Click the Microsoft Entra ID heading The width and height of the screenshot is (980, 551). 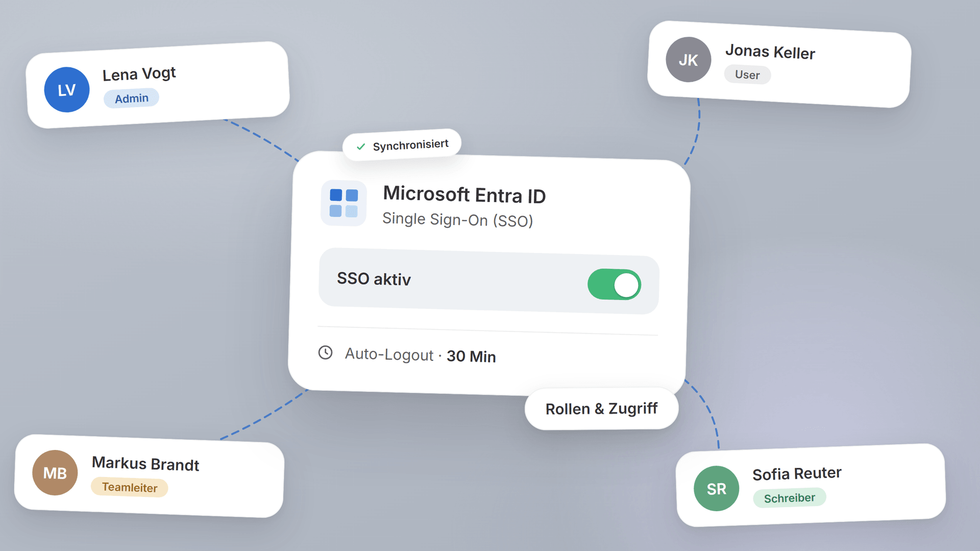tap(464, 195)
